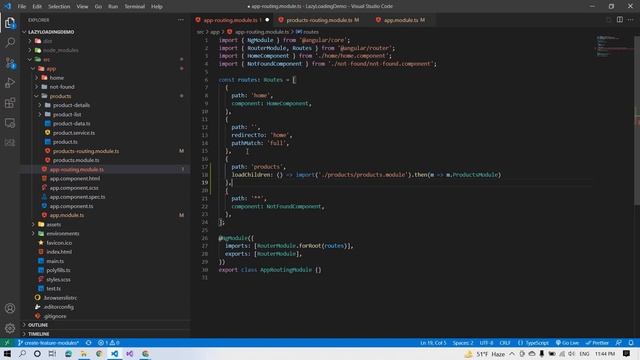Image resolution: width=640 pixels, height=360 pixels.
Task: Open the Run and Debug view
Action: [x=10, y=82]
